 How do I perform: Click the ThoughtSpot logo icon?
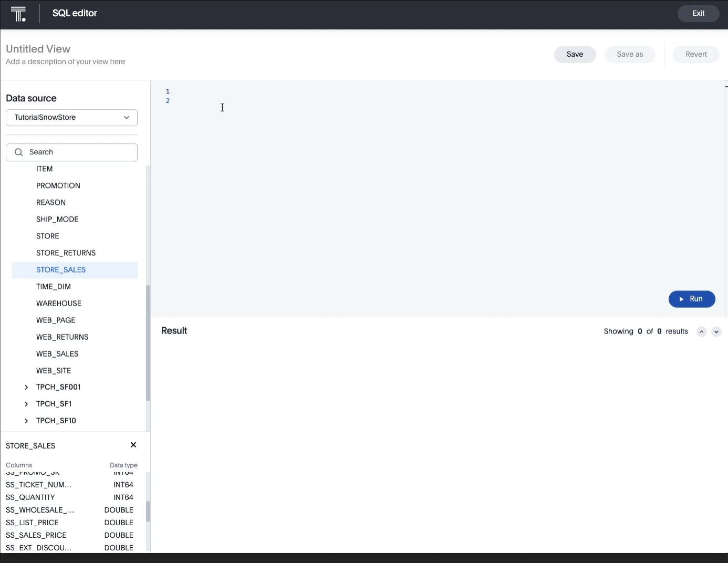point(18,14)
